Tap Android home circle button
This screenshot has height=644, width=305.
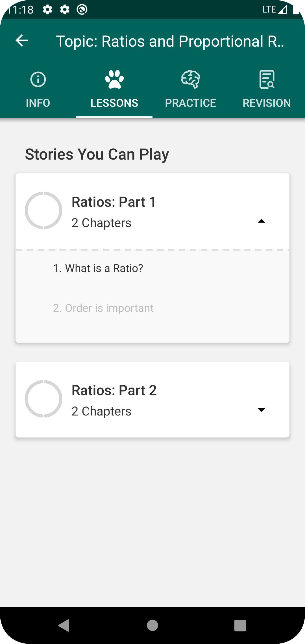tap(152, 625)
